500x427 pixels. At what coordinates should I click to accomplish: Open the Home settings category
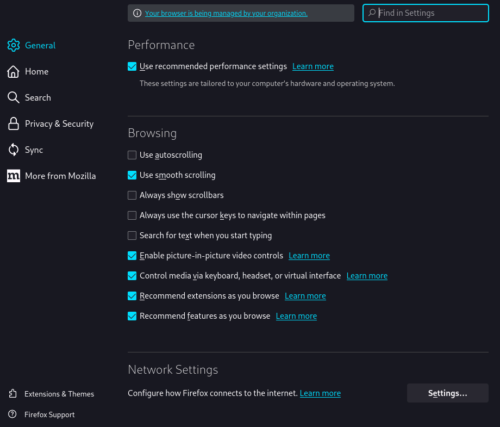point(28,72)
